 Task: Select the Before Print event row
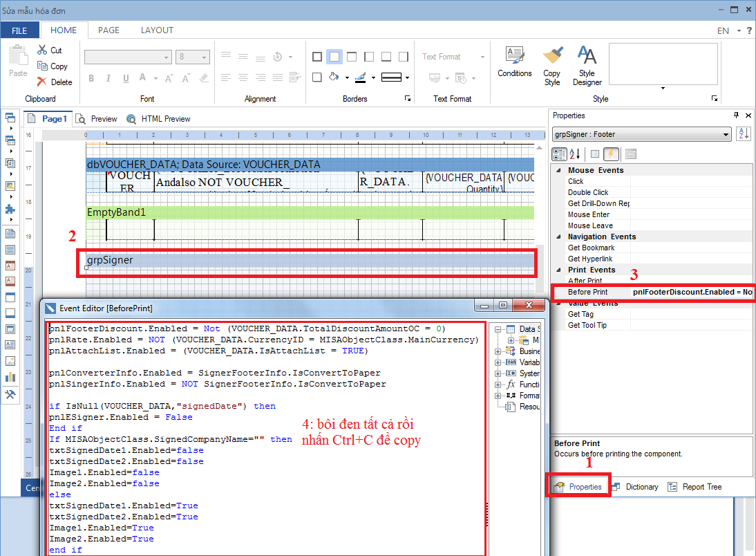tap(653, 292)
